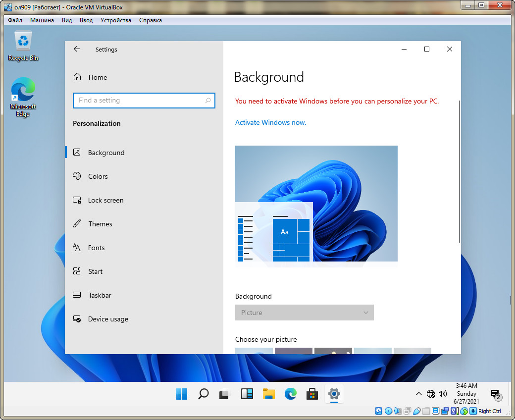Open Lock screen settings page
This screenshot has height=420, width=515.
(x=105, y=200)
